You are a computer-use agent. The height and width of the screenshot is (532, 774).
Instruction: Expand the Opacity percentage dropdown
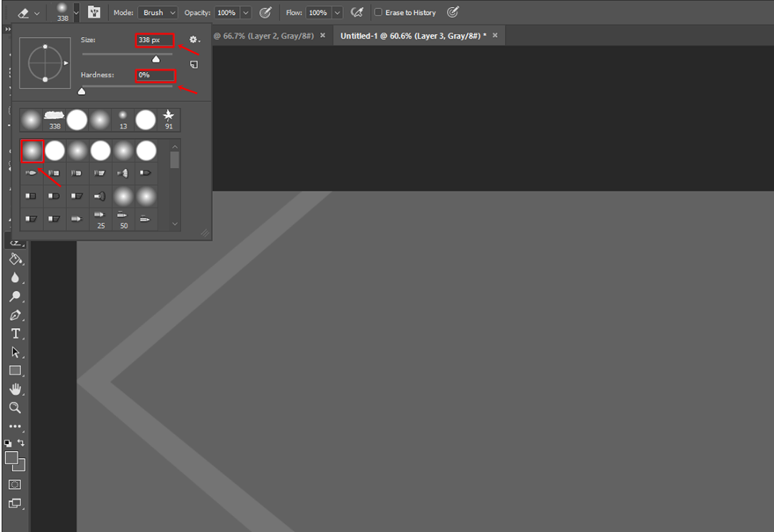(245, 12)
